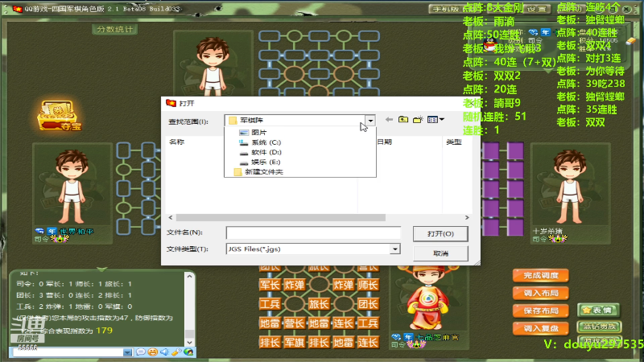Click the 蓝钻贵族 button
The image size is (644, 362).
coord(599,327)
